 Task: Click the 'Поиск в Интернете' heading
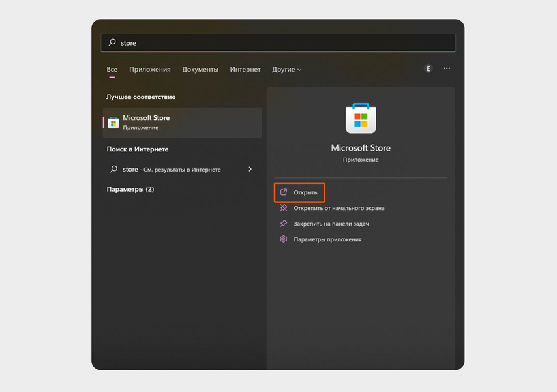point(138,149)
